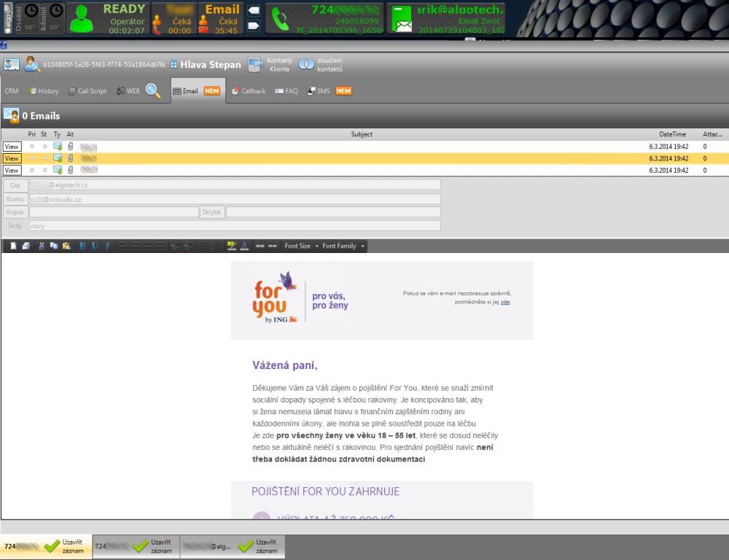This screenshot has width=729, height=560.
Task: Click the READY Operátor status panel
Action: point(108,19)
